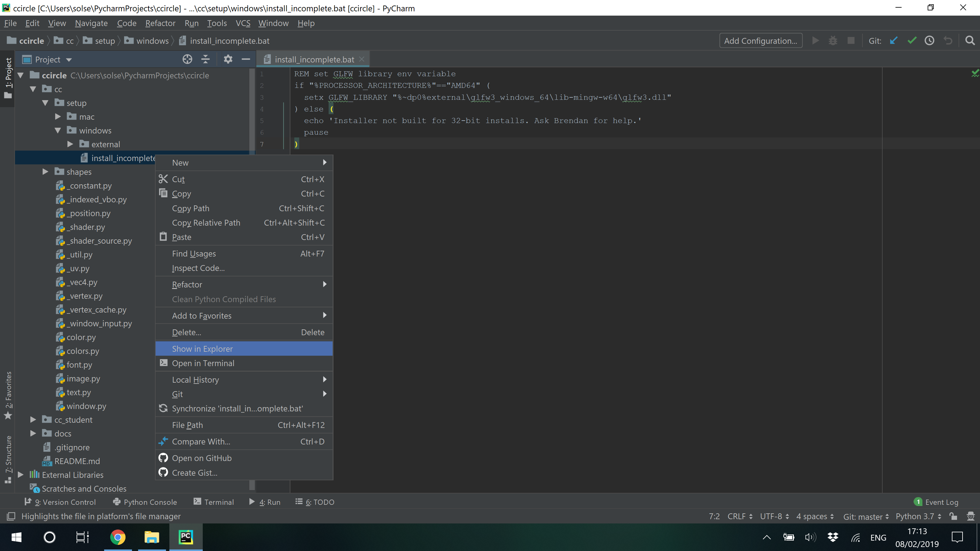Toggle the 9: Version Control tool window

pos(60,502)
